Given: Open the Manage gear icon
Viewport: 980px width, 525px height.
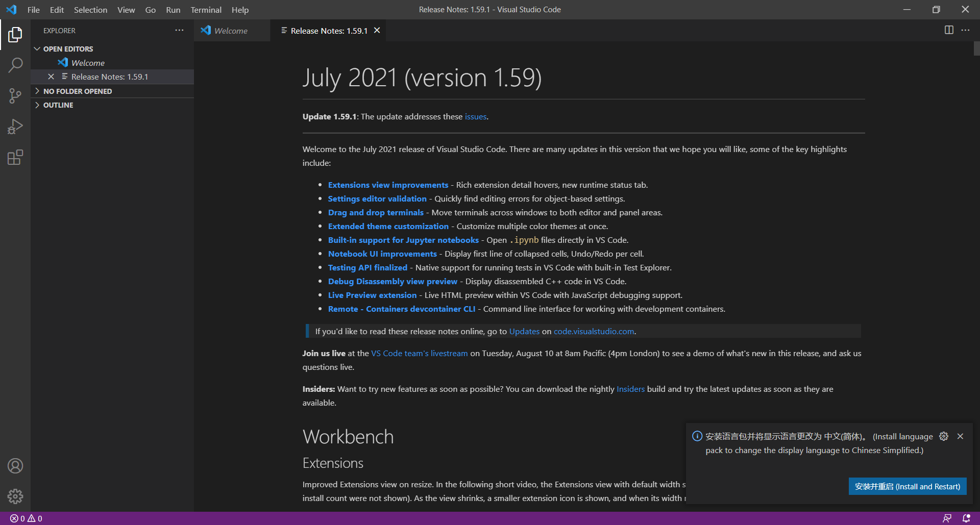Looking at the screenshot, I should (15, 496).
